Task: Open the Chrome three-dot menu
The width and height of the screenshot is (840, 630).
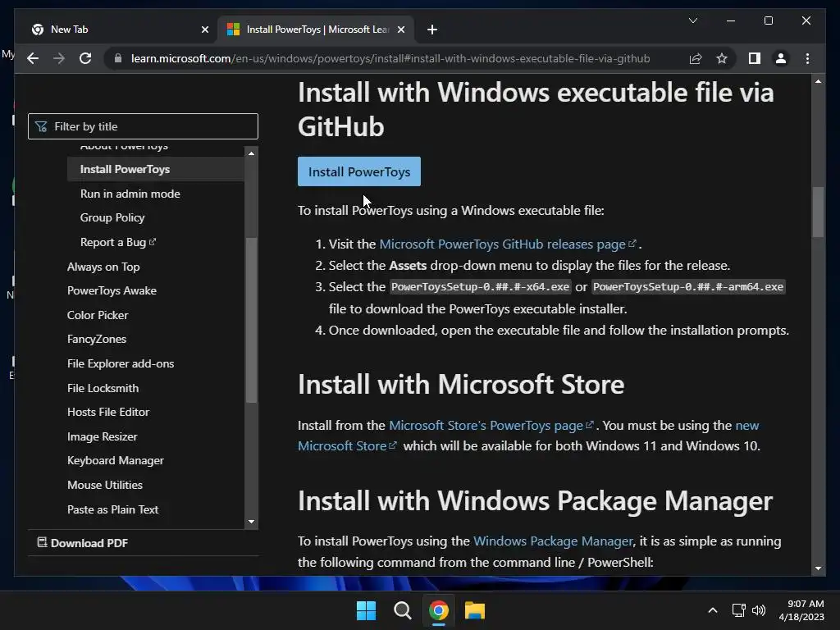Action: click(x=807, y=58)
